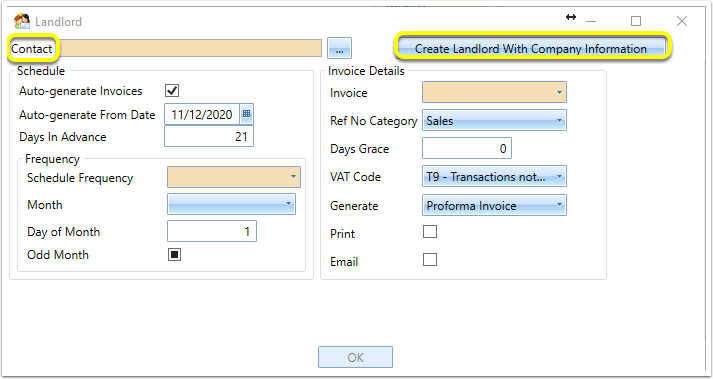The image size is (713, 379).
Task: Minimize the Landlord window
Action: [591, 21]
